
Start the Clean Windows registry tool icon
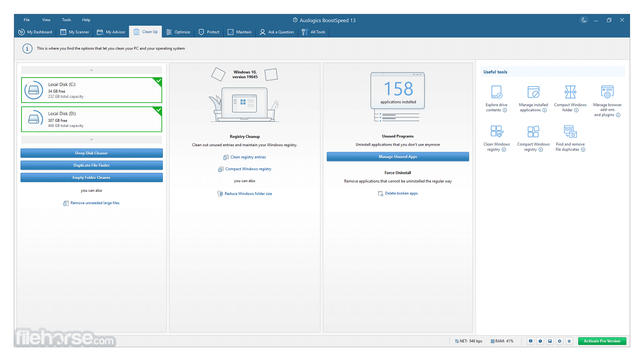(496, 132)
